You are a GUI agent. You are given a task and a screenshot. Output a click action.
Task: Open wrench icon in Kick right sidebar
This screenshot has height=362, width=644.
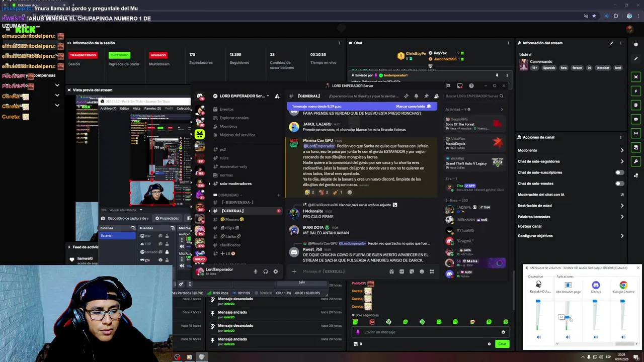click(636, 161)
